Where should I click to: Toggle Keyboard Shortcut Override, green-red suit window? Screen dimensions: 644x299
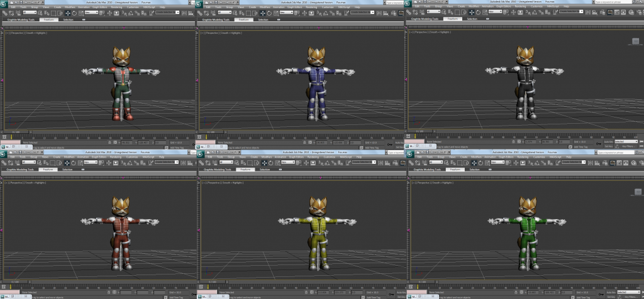tap(116, 13)
